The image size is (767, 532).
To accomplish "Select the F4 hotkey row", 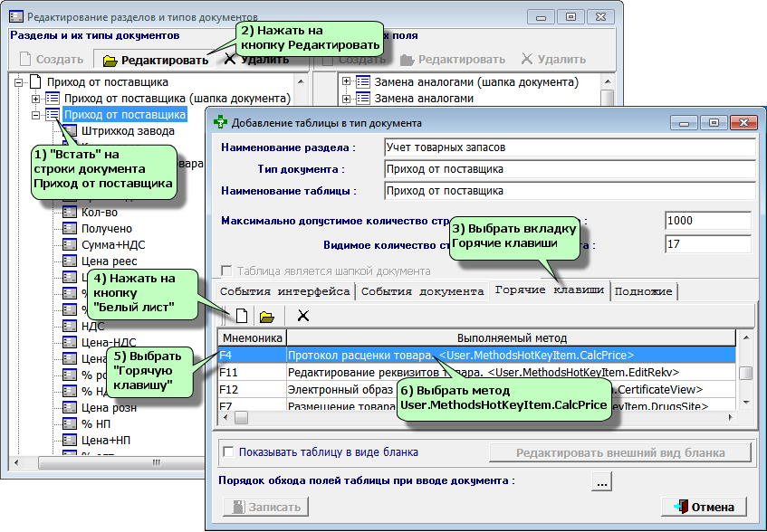I will pyautogui.click(x=476, y=356).
